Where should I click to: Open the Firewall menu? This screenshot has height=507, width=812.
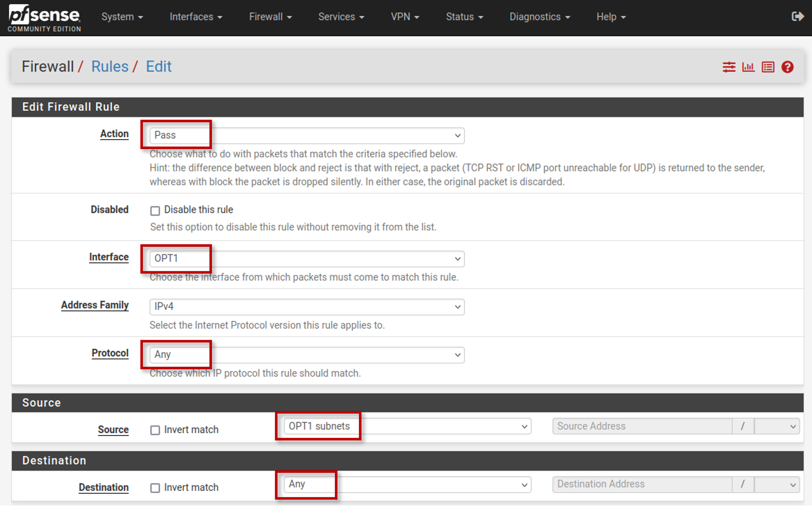[270, 17]
